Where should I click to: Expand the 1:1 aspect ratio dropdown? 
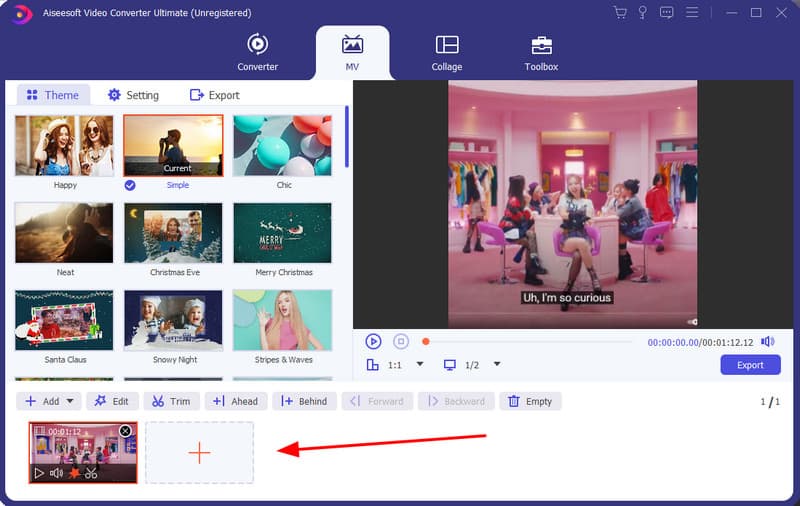[420, 365]
